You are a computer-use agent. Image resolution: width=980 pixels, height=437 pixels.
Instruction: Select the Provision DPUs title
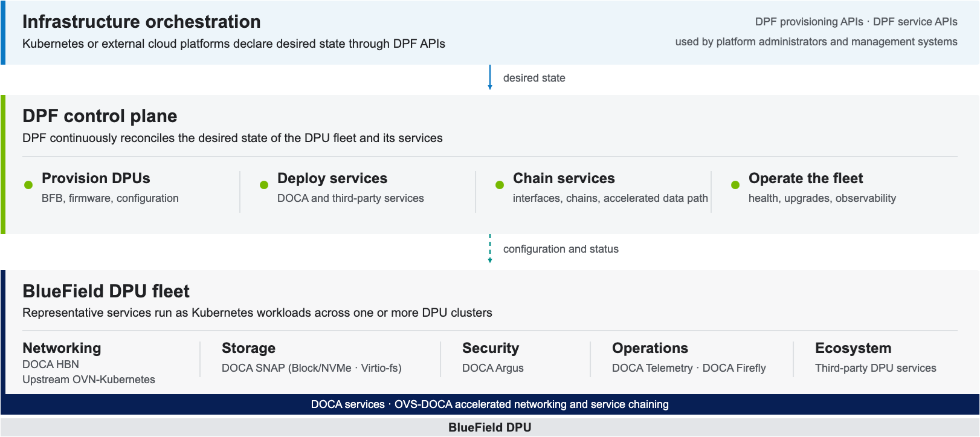coord(96,178)
